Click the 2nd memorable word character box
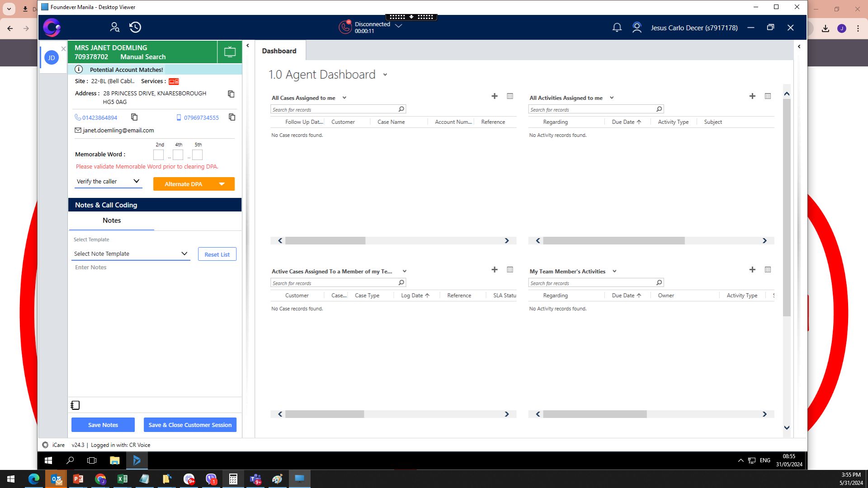 158,155
